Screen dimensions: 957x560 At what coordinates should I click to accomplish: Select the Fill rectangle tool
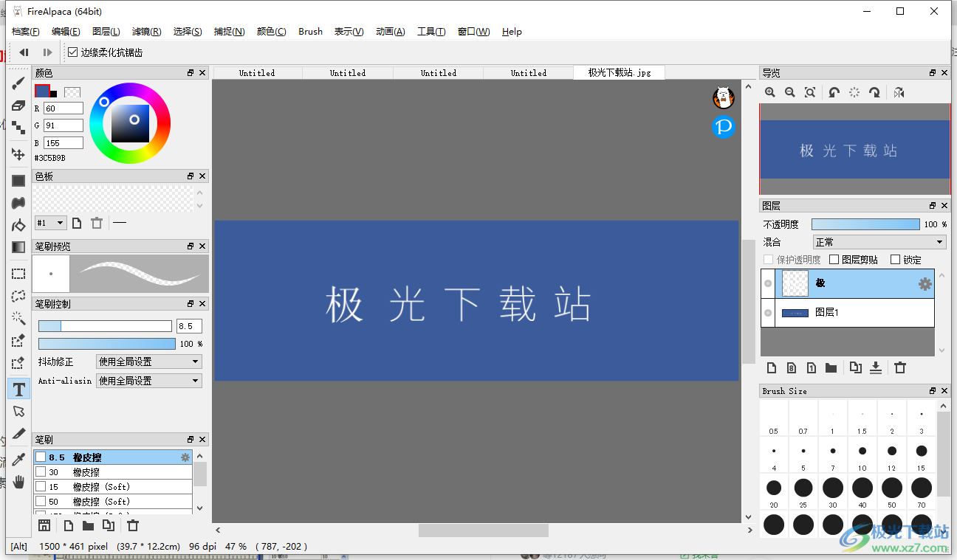click(x=18, y=181)
